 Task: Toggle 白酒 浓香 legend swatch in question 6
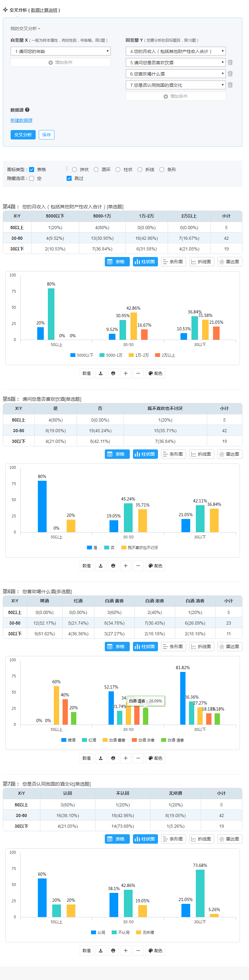click(135, 740)
